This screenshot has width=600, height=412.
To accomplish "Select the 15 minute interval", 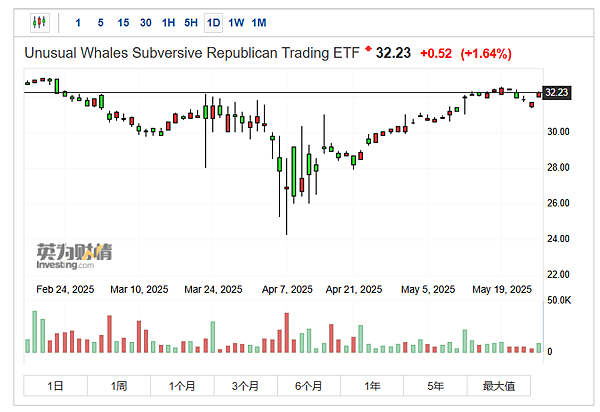I will [x=123, y=23].
